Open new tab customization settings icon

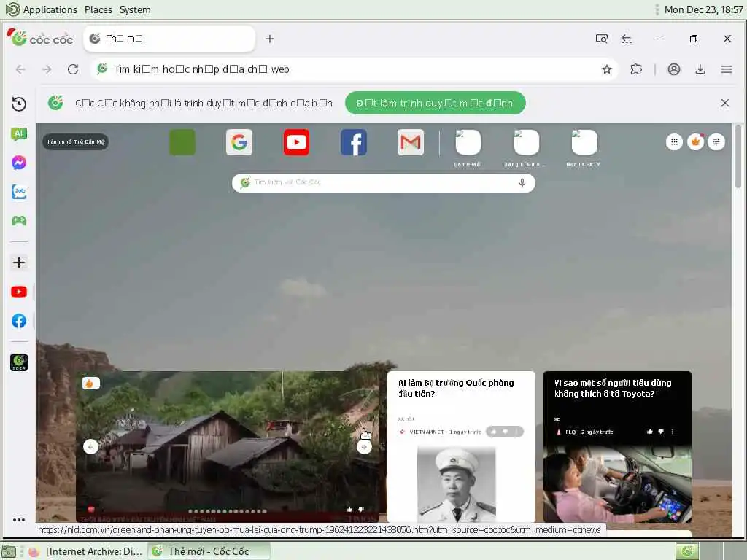(716, 142)
